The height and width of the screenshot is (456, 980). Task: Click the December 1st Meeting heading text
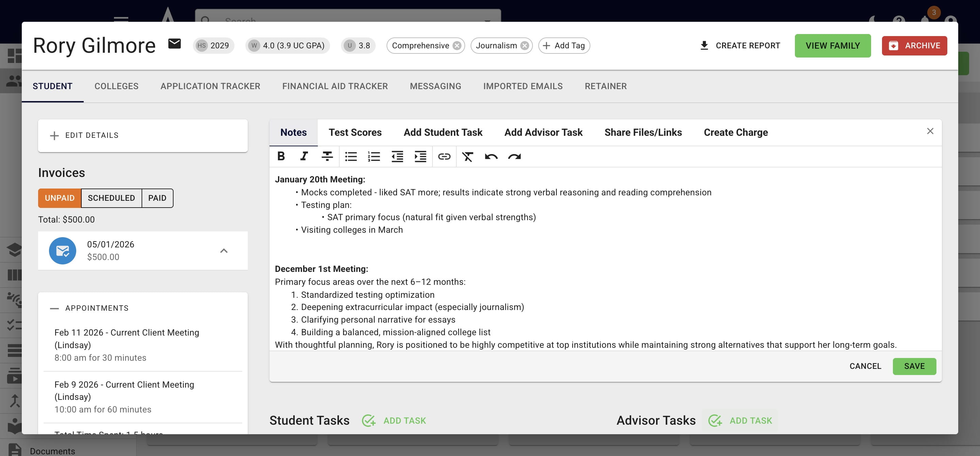[x=322, y=269]
